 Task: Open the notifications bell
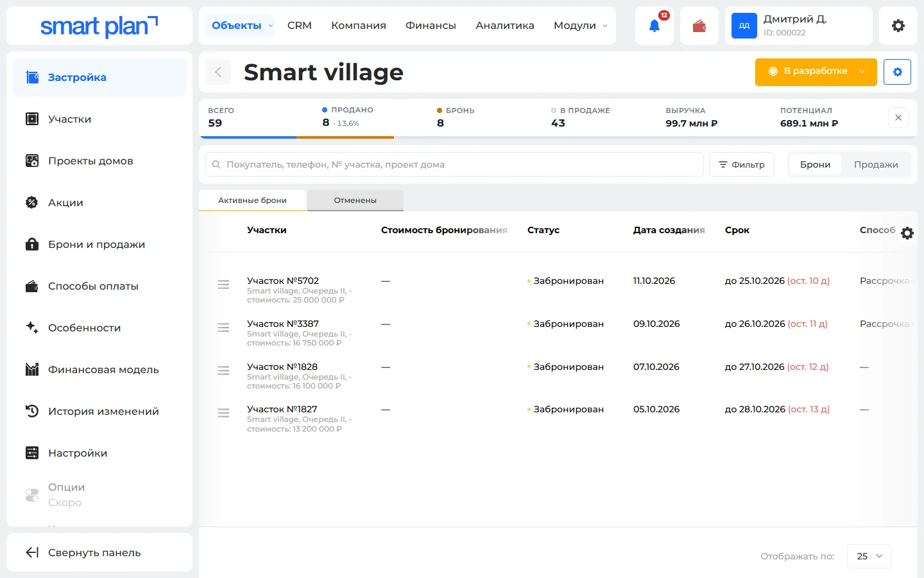[654, 26]
